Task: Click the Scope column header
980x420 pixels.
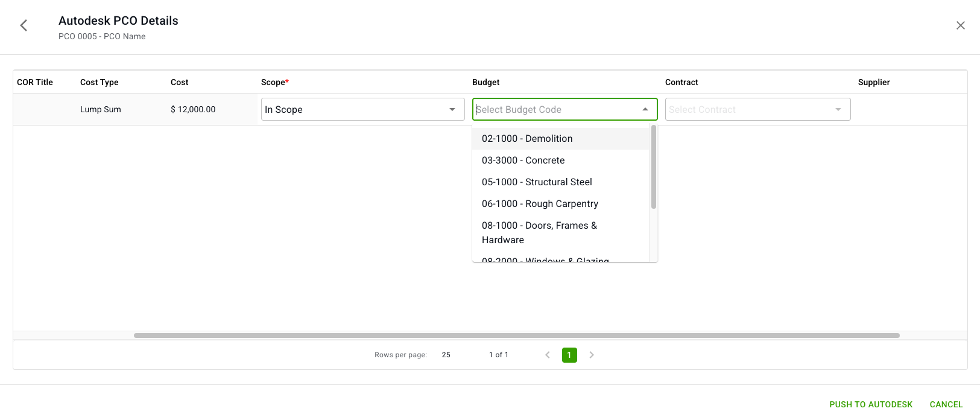Action: pyautogui.click(x=274, y=82)
